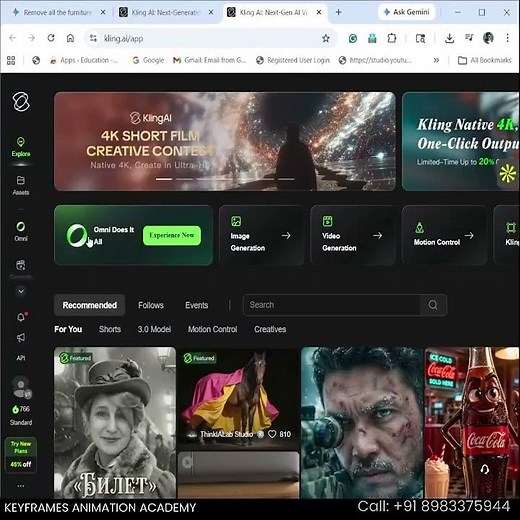The height and width of the screenshot is (520, 520).
Task: Open the notifications bell icon
Action: (21, 317)
